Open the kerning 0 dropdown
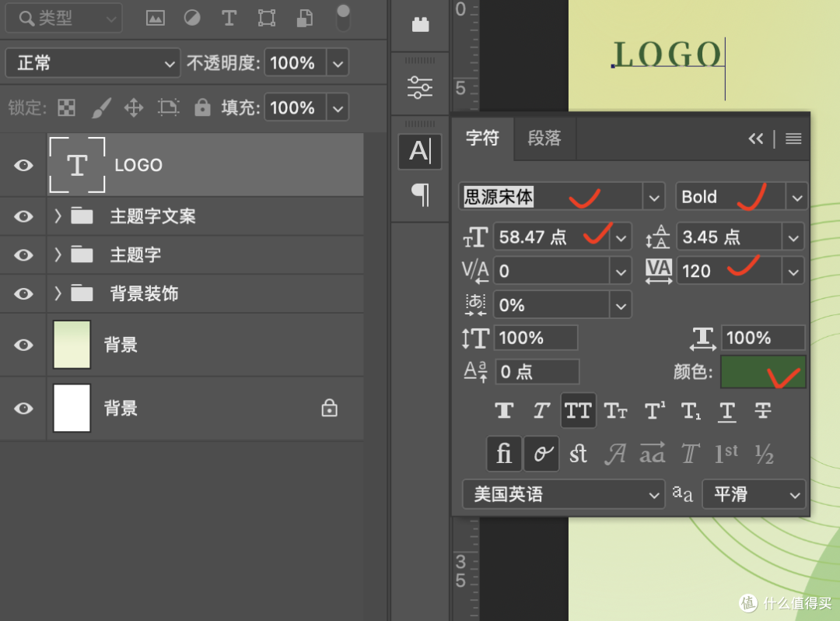Screen dimensions: 840x621 621,271
